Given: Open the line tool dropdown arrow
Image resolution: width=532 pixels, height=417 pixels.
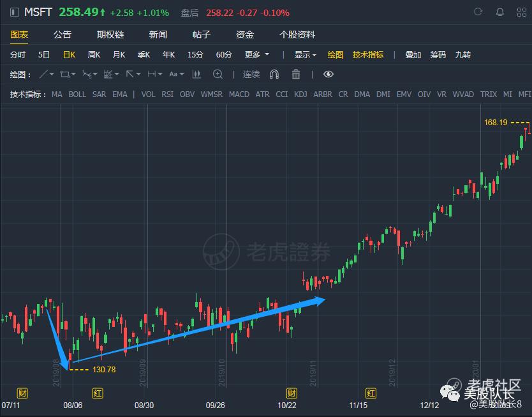Looking at the screenshot, I should 52,74.
